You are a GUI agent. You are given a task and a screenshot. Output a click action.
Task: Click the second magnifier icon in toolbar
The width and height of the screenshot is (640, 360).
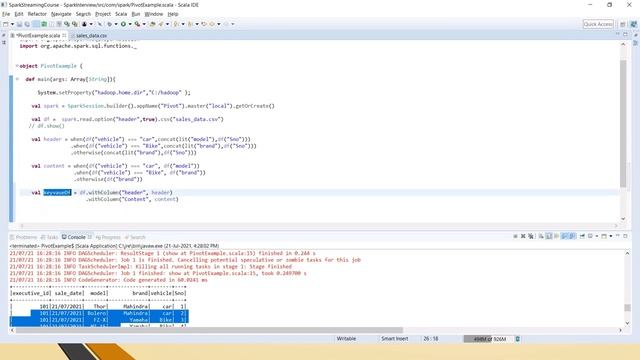[x=75, y=24]
